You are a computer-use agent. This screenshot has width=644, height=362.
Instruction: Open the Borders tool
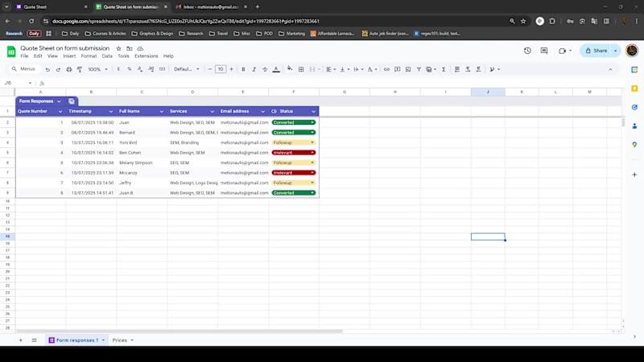coord(301,69)
